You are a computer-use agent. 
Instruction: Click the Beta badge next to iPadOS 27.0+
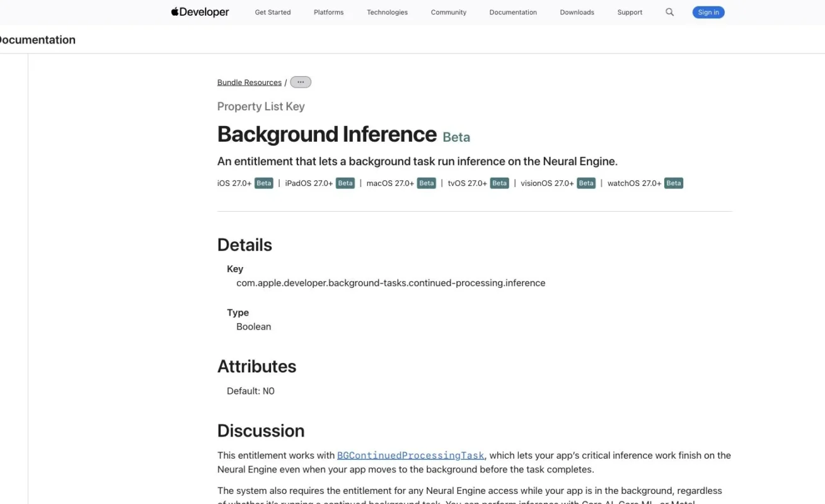tap(345, 183)
